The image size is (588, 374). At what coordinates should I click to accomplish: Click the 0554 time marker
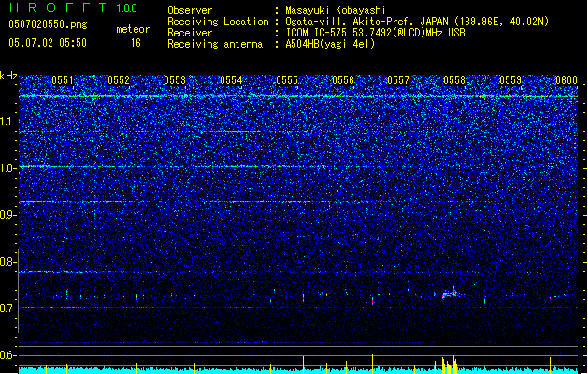pos(231,80)
